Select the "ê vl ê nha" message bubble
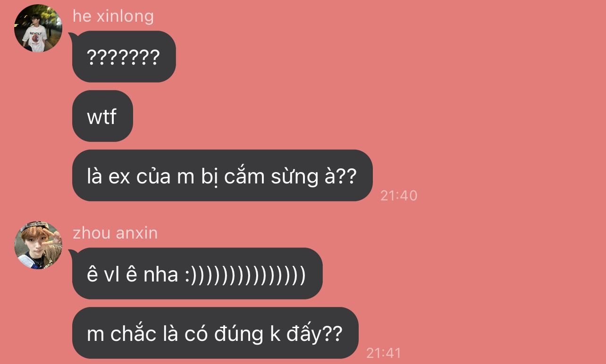The height and width of the screenshot is (364, 606). tap(197, 273)
